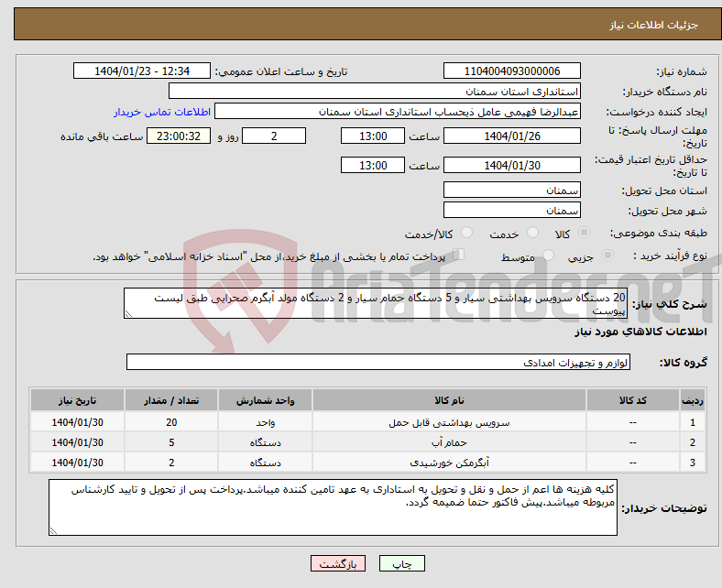Click the شهر محل تحویل field
This screenshot has width=722, height=588.
click(512, 210)
